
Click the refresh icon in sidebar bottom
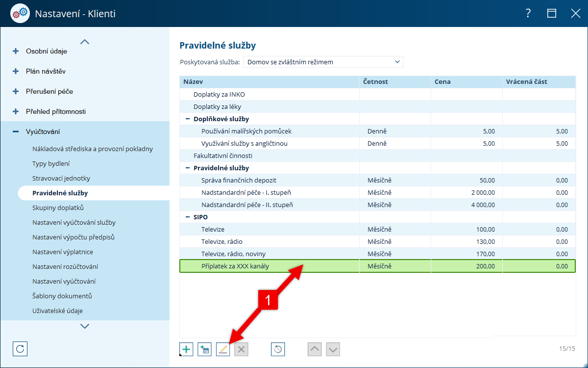(x=20, y=349)
